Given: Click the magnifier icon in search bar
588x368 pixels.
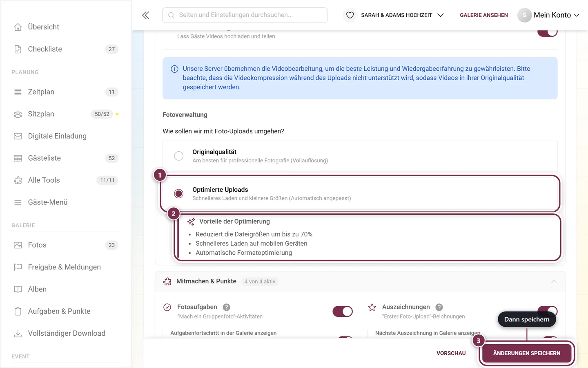Looking at the screenshot, I should (171, 15).
